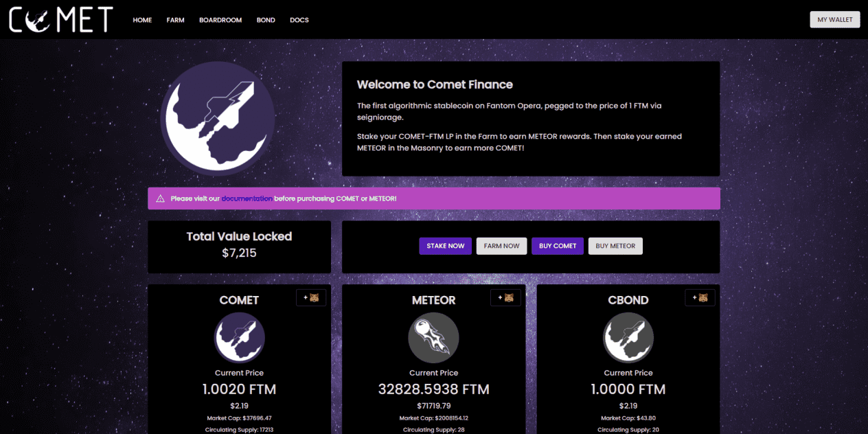Click the Total Value Locked amount $7,215
Screen dimensions: 868x434
[239, 253]
